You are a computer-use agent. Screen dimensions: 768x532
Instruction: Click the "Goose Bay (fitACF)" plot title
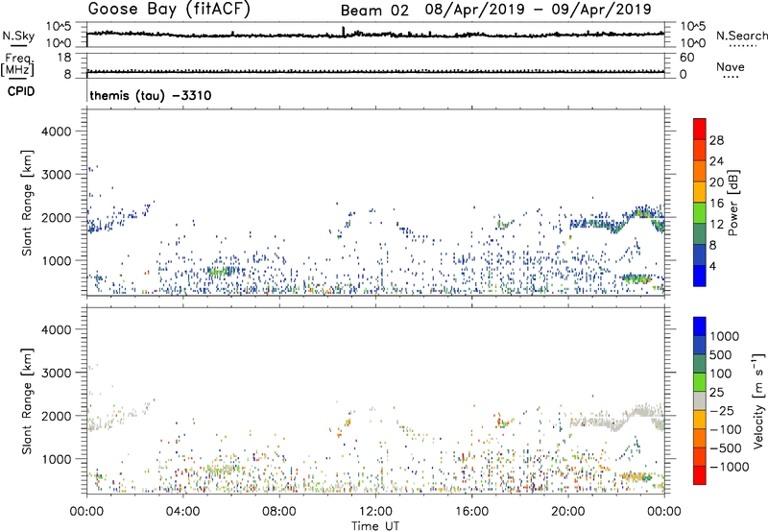pyautogui.click(x=169, y=9)
